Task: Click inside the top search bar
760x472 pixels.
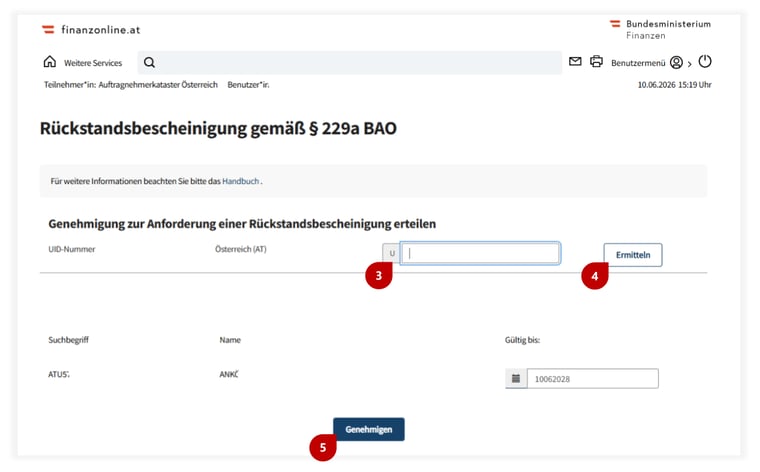Action: 349,63
